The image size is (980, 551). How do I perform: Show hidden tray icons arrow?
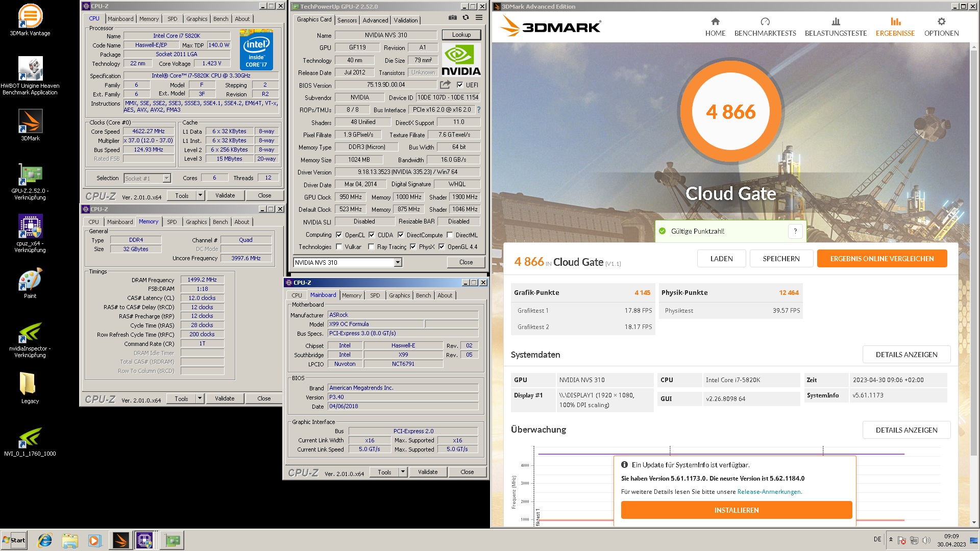pyautogui.click(x=891, y=540)
